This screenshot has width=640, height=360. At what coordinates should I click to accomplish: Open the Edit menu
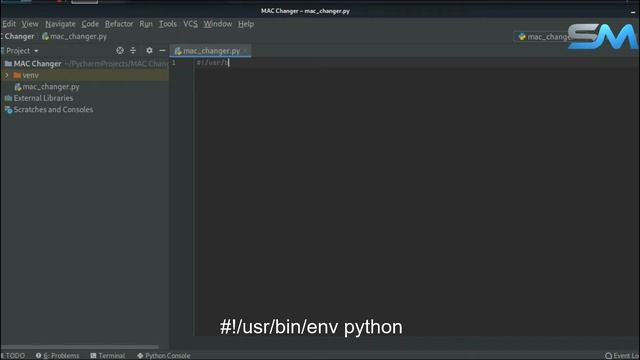(9, 24)
